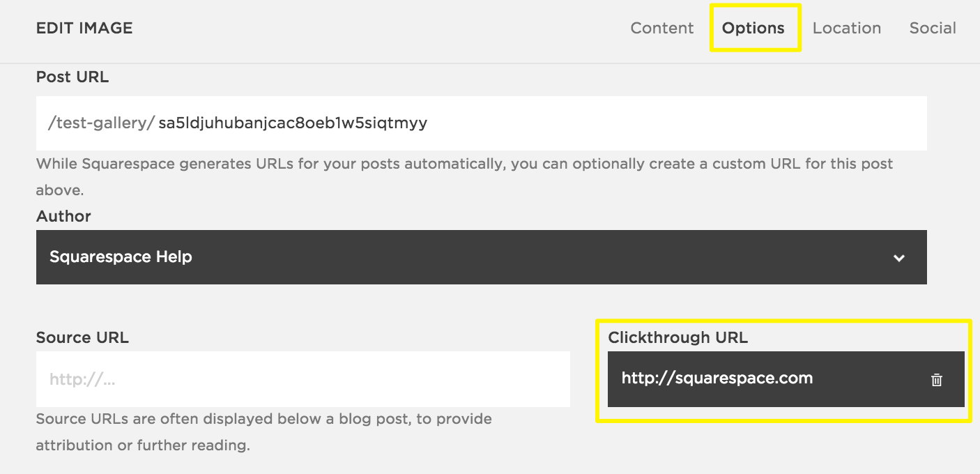Click the Author label
The width and height of the screenshot is (980, 474).
tap(63, 216)
